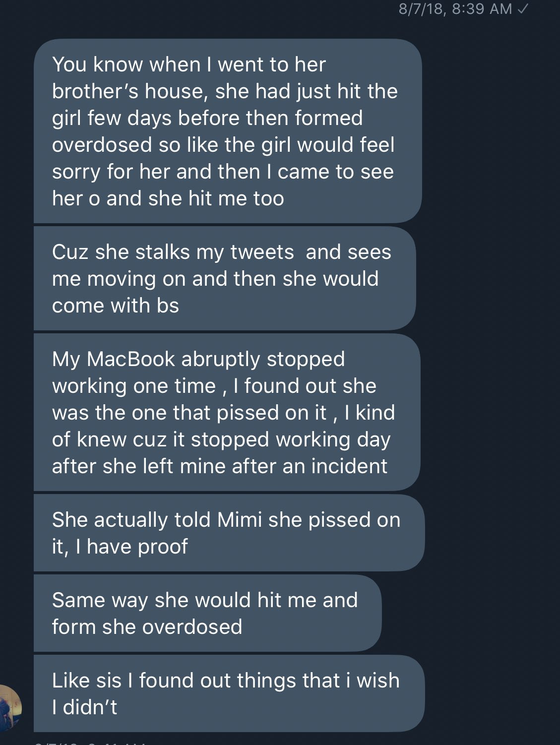Select the "Like sis I found out" message
560x745 pixels.
point(229,693)
